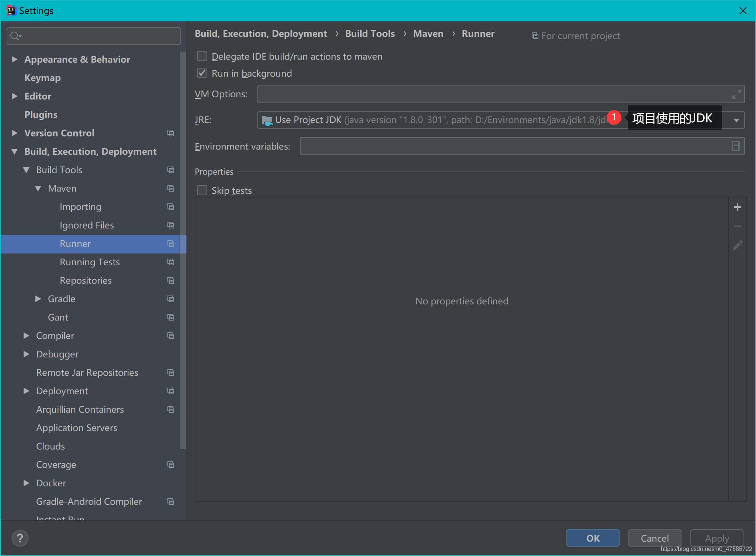Image resolution: width=756 pixels, height=556 pixels.
Task: Select Coverage settings item
Action: 56,465
